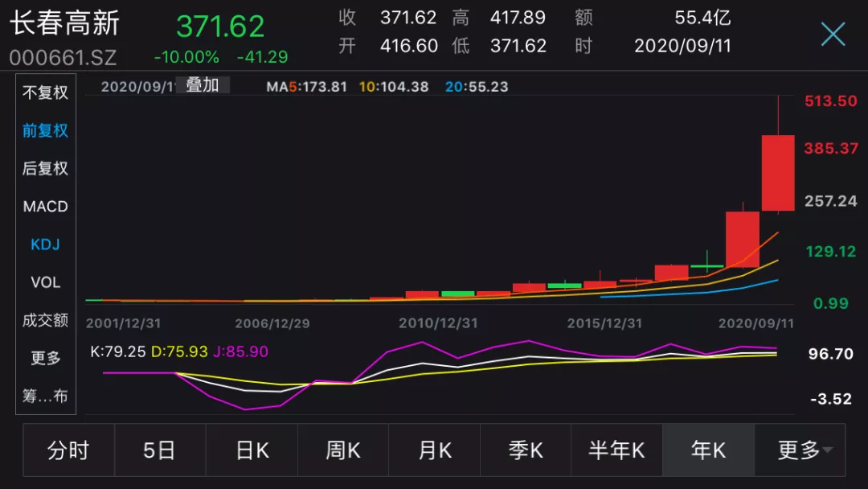Screen dimensions: 868x489
Task: Click change percentage -10.00%
Action: pos(186,57)
